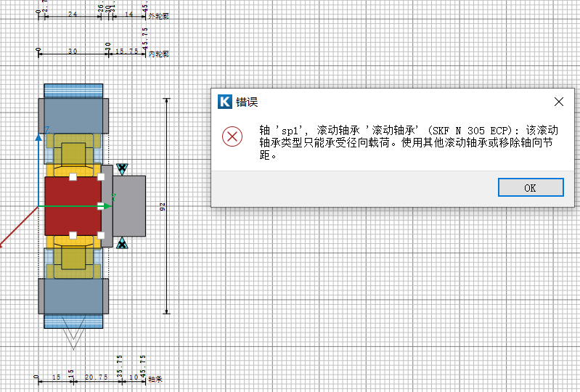Viewport: 580px width, 392px height.
Task: Click the 14 dimension value in outer contour row
Action: (128, 14)
